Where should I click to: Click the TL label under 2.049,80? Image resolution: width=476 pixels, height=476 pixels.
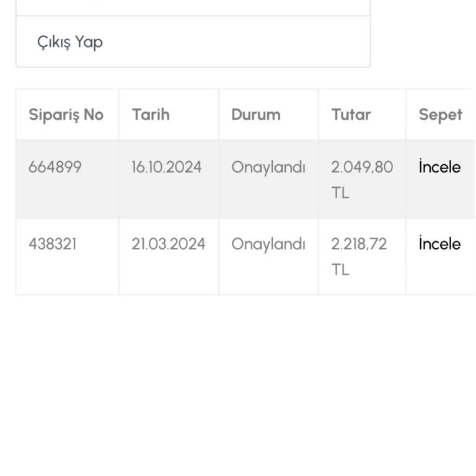click(340, 193)
